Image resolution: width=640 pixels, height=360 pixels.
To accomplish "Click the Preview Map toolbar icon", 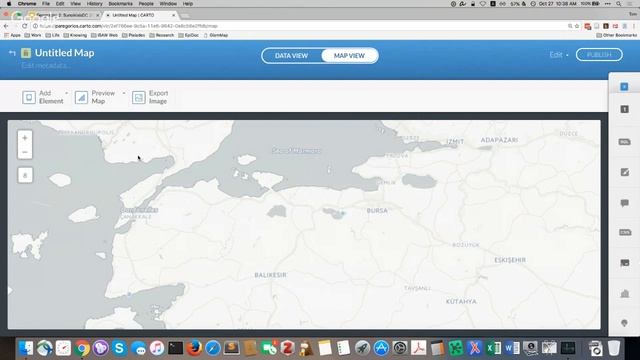I will [81, 98].
